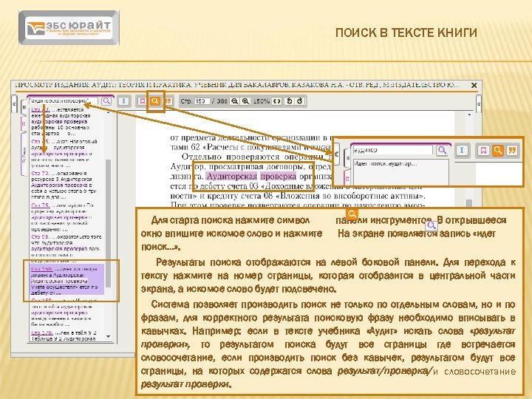Open the contents side tab on left panel
Viewport: 532px width, 399px height.
pyautogui.click(x=24, y=107)
